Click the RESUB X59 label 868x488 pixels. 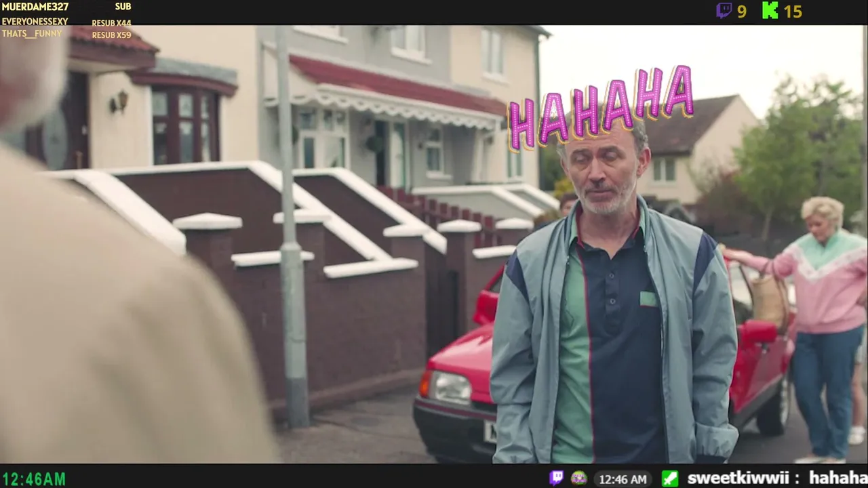click(112, 35)
